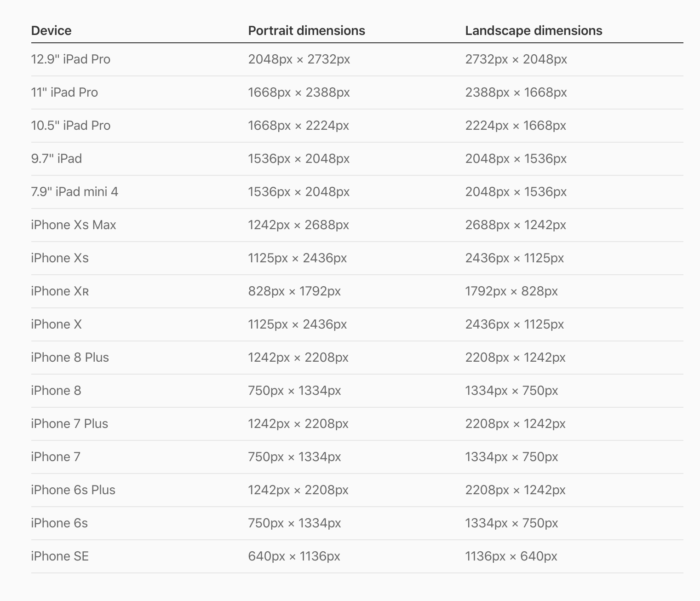Viewport: 700px width, 601px height.
Task: Click the iPhone Xs Max device name
Action: point(74,225)
